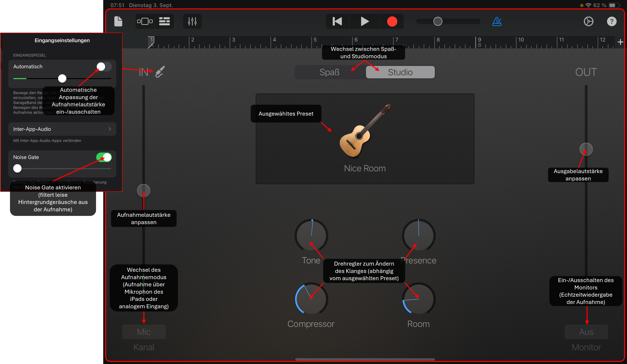
Task: Click bar 9 section B in ruler
Action: [480, 42]
